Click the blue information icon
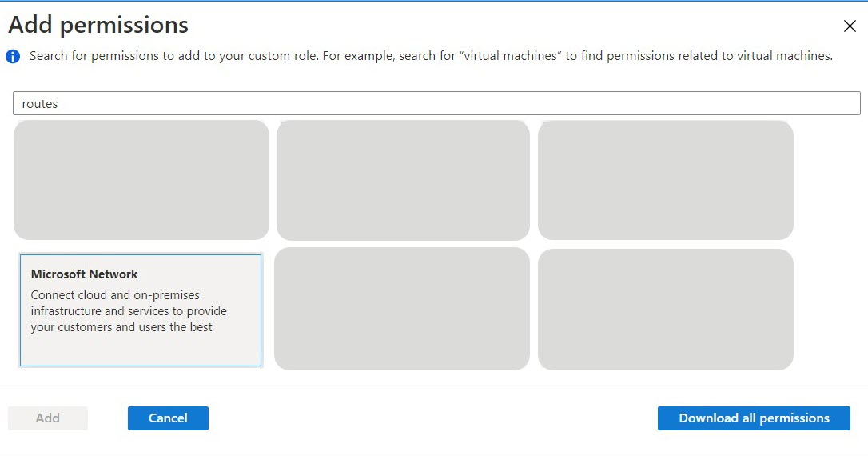This screenshot has height=456, width=868. 13,57
